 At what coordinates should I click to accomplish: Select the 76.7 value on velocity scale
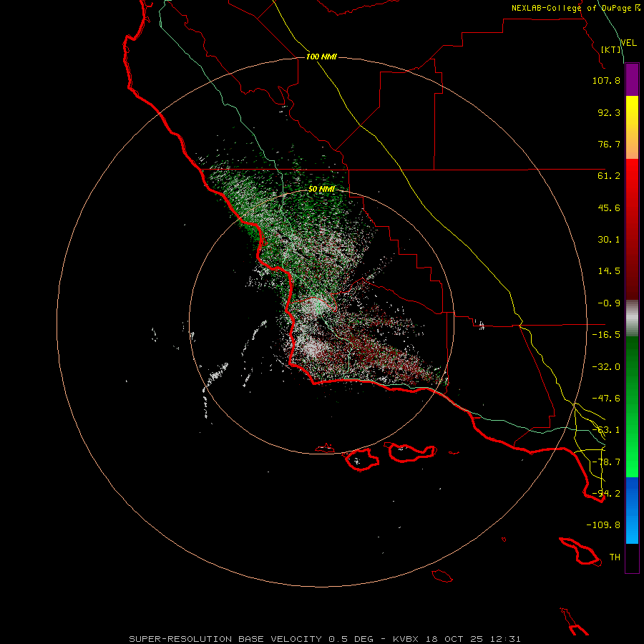(609, 144)
